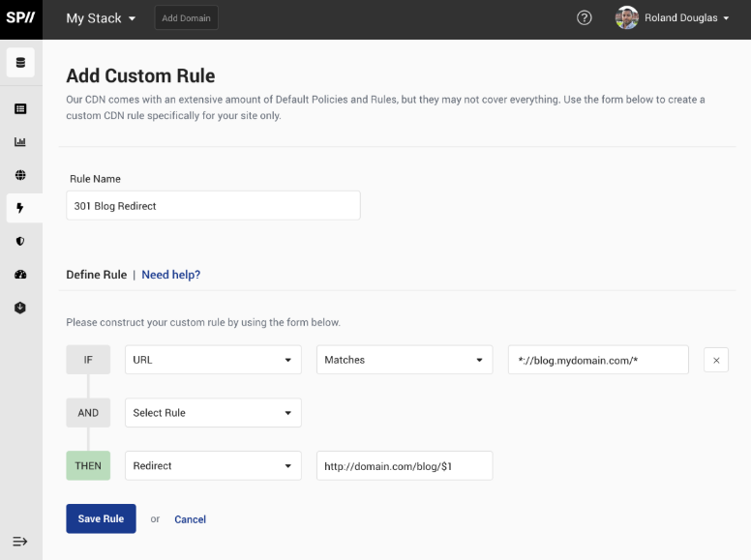
Task: Click the hexagon download icon in sidebar
Action: click(x=20, y=308)
